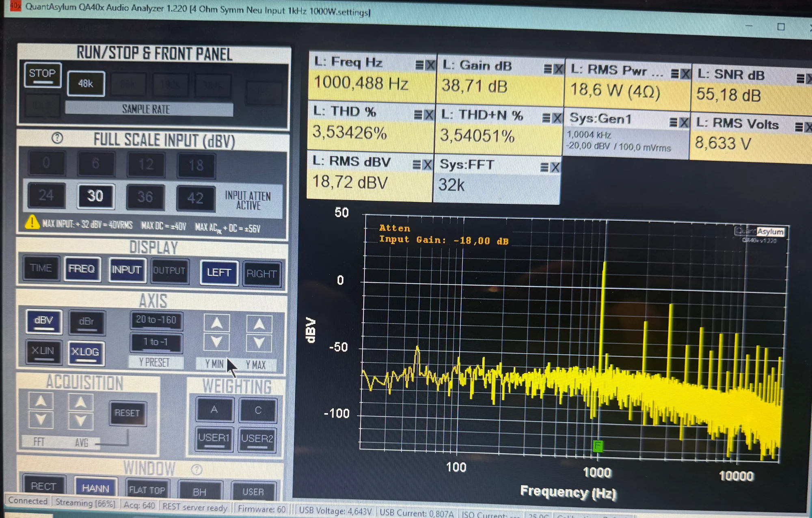This screenshot has height=518, width=812.
Task: Enable C weighting
Action: point(258,411)
